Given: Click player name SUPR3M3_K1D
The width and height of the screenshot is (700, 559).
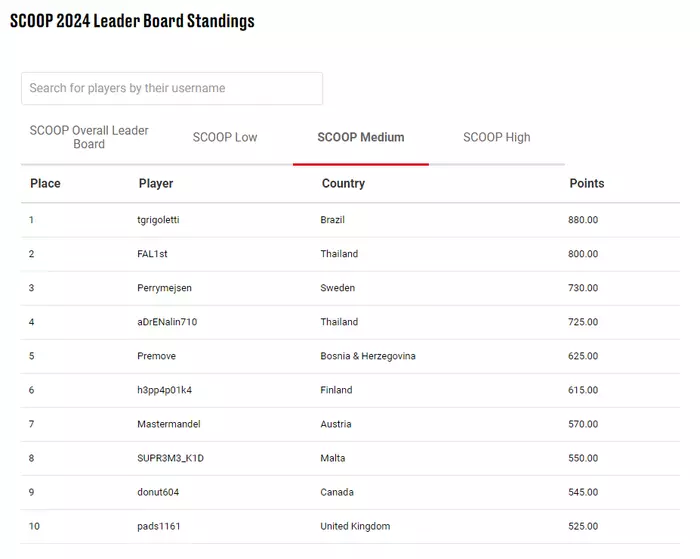Looking at the screenshot, I should coord(170,458).
